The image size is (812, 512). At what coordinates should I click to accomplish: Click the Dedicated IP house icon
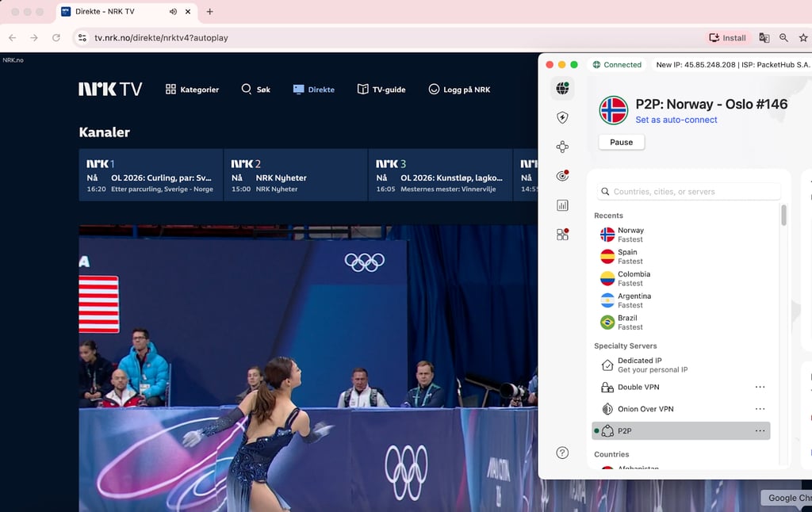(x=607, y=365)
